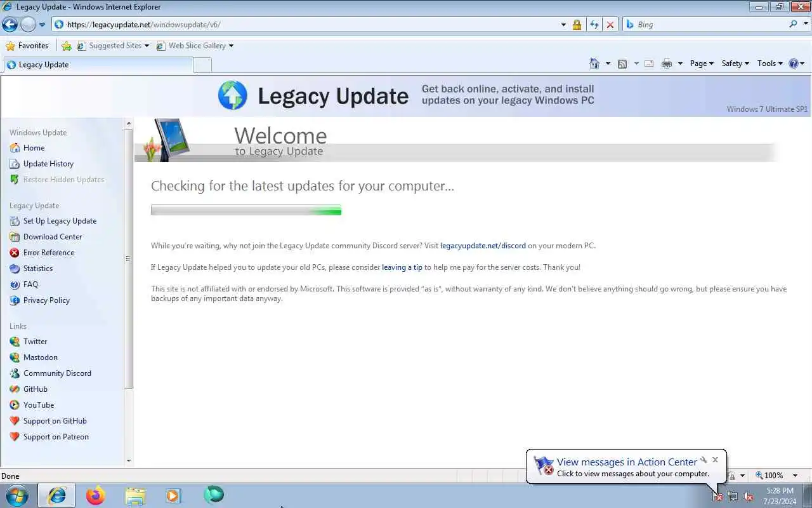This screenshot has width=812, height=508.
Task: Open the legacyupdate.net/discord link
Action: point(483,246)
